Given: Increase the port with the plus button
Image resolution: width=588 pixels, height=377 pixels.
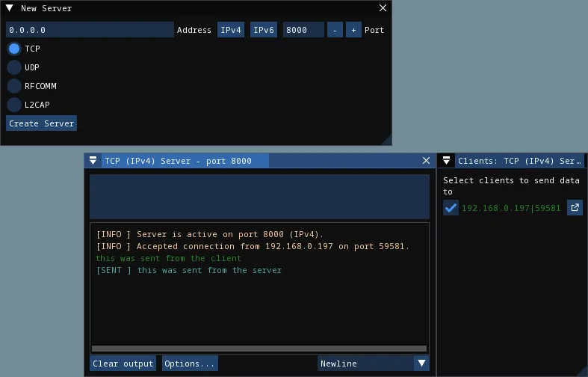Looking at the screenshot, I should coord(353,30).
